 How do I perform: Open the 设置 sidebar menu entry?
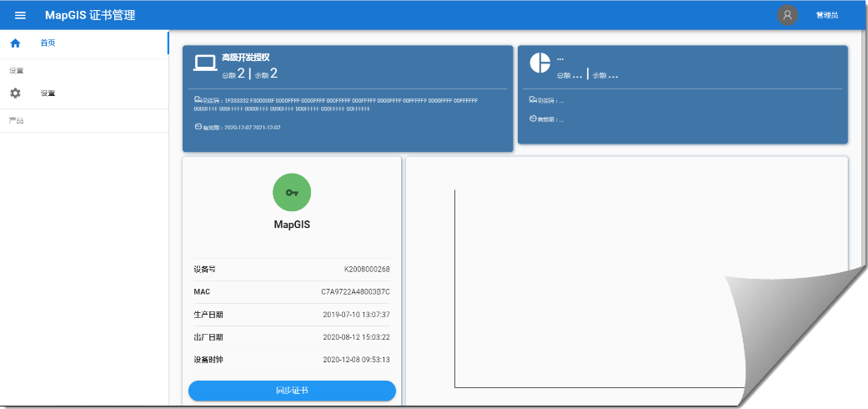[x=48, y=93]
